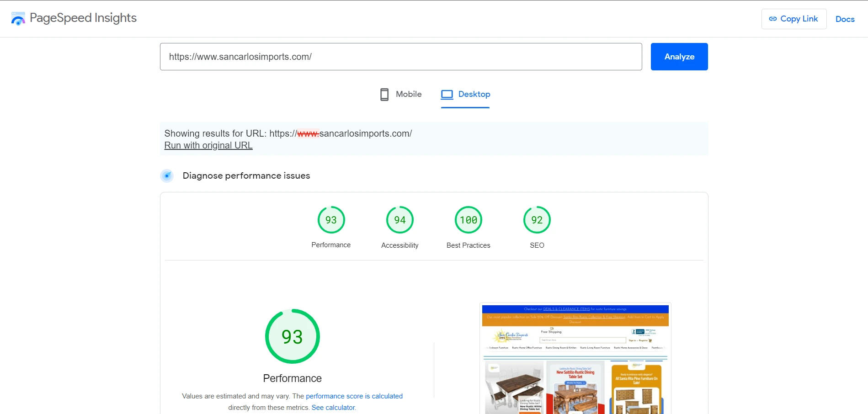Screen dimensions: 868x414
Task: Focus the URL input field
Action: click(x=401, y=57)
